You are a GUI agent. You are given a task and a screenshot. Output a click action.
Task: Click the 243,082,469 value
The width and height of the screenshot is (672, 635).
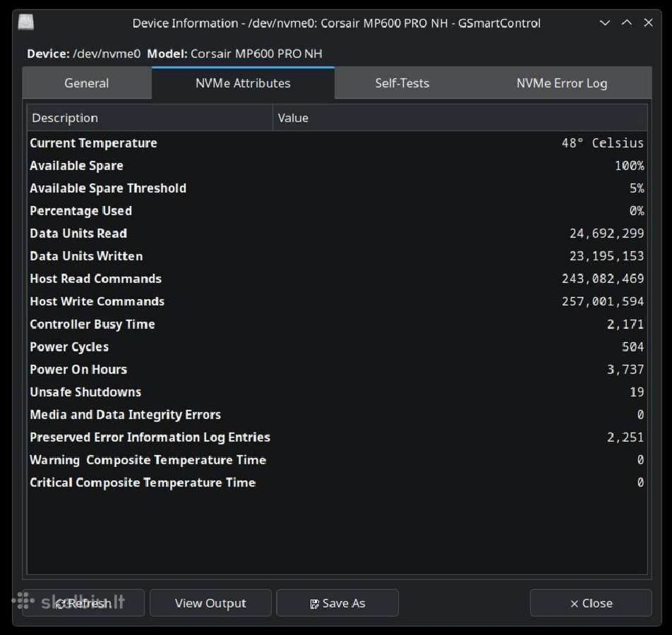tap(603, 279)
